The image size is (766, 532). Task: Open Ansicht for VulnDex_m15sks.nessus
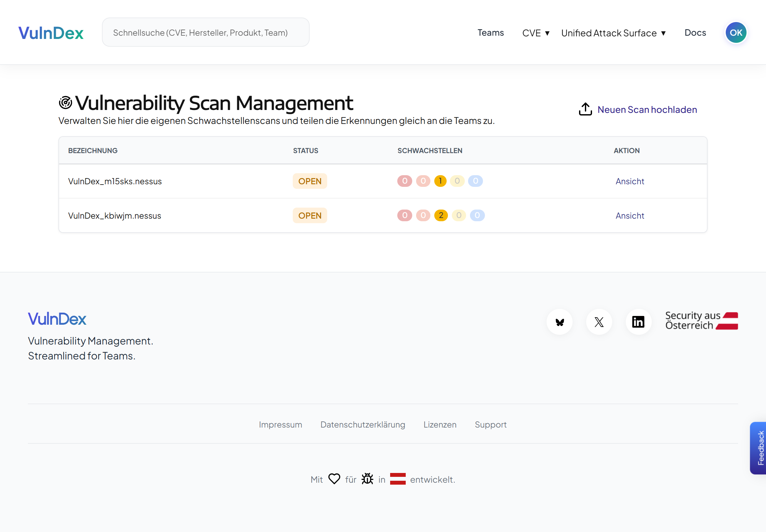[x=629, y=181]
